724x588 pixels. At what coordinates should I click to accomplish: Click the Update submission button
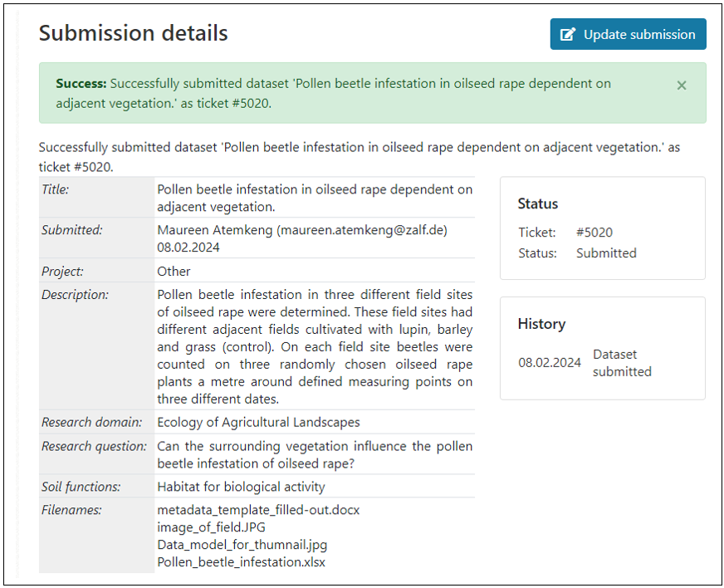click(628, 34)
